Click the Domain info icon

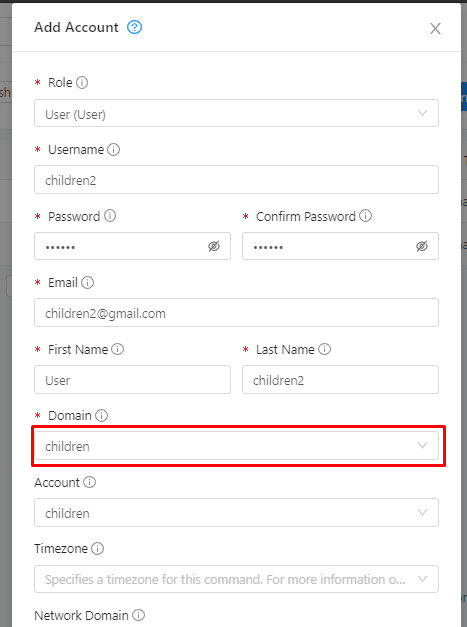102,415
